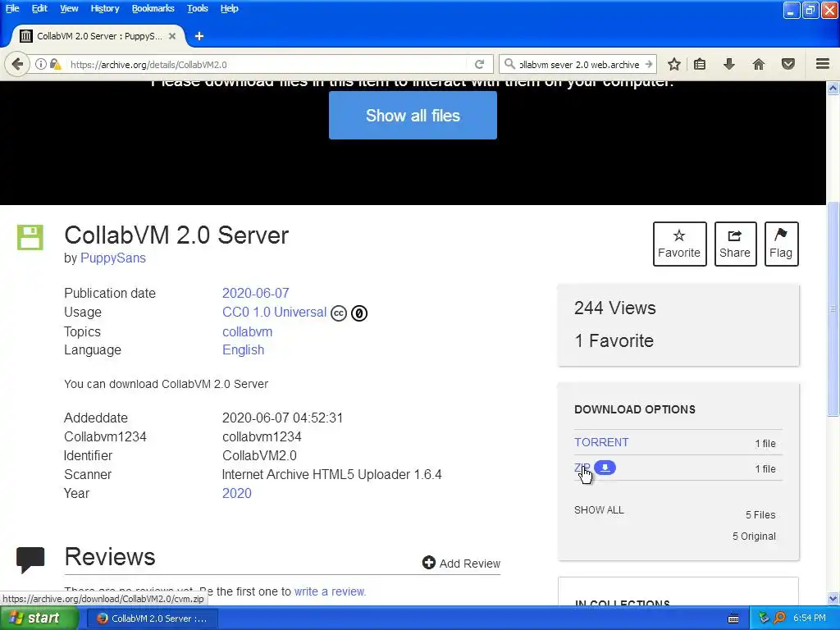The height and width of the screenshot is (630, 840).
Task: Click the collabvm topic link
Action: (x=247, y=331)
